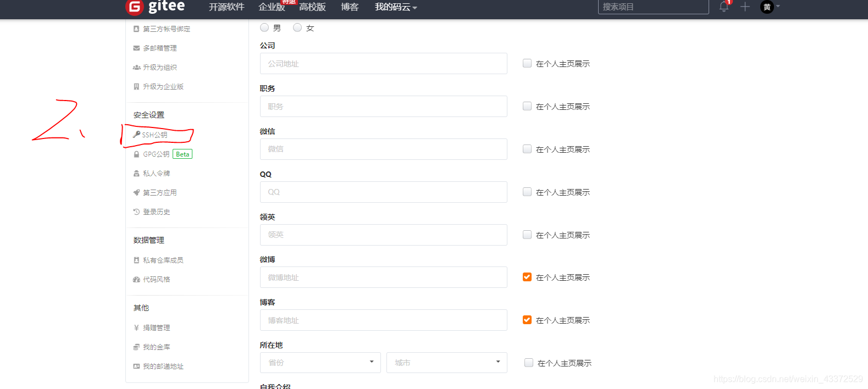Viewport: 868px width, 389px height.
Task: Open 多邮箱管理 page
Action: 160,48
